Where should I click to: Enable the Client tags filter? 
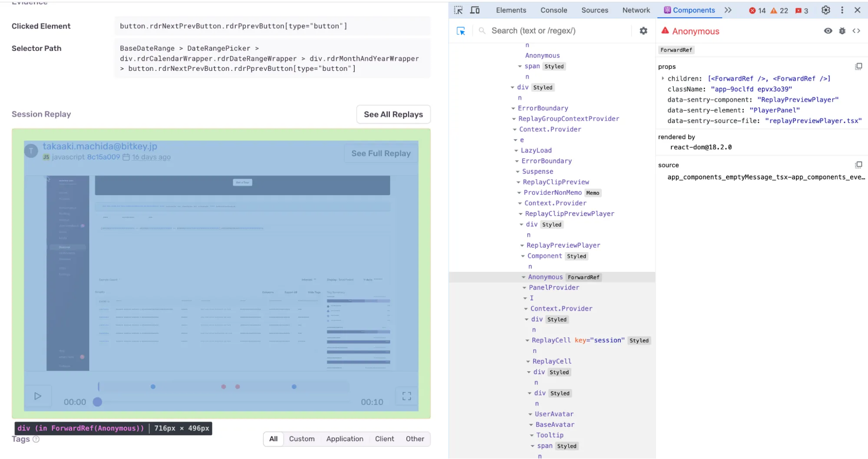pos(384,439)
